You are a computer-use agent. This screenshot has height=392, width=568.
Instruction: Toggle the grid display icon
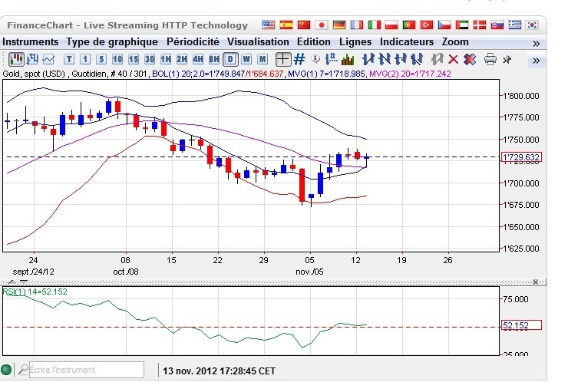[299, 59]
